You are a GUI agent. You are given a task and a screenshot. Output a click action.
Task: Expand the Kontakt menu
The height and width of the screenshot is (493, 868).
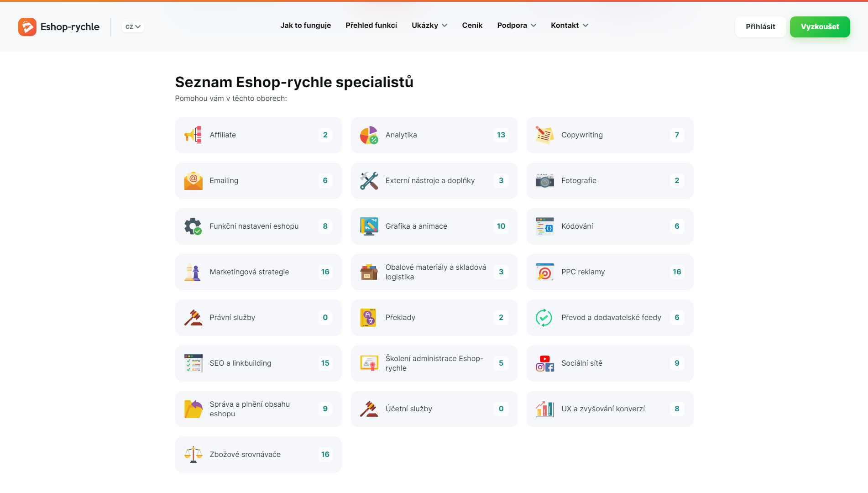pos(570,26)
